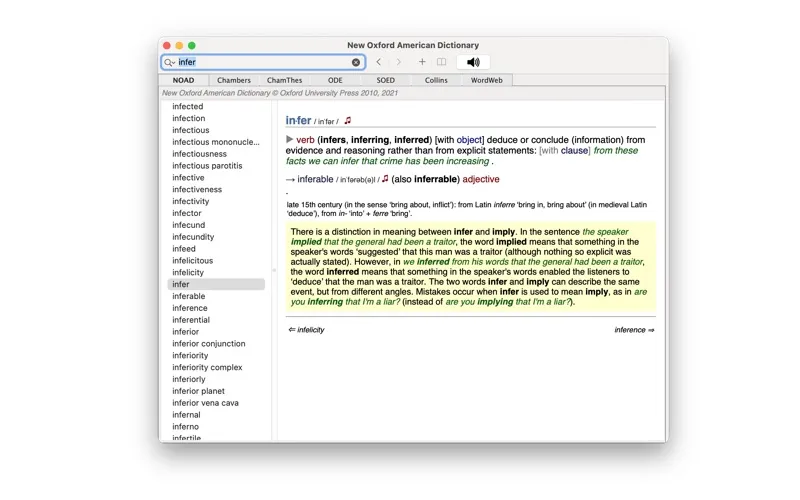Toggle the split-view book icon
The image size is (800, 500).
441,62
